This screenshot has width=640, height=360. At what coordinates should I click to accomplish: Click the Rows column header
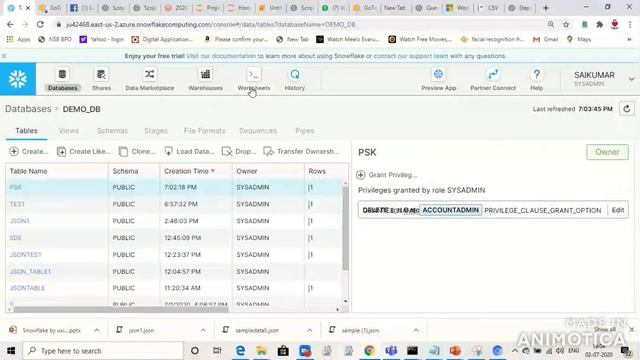[x=317, y=171]
